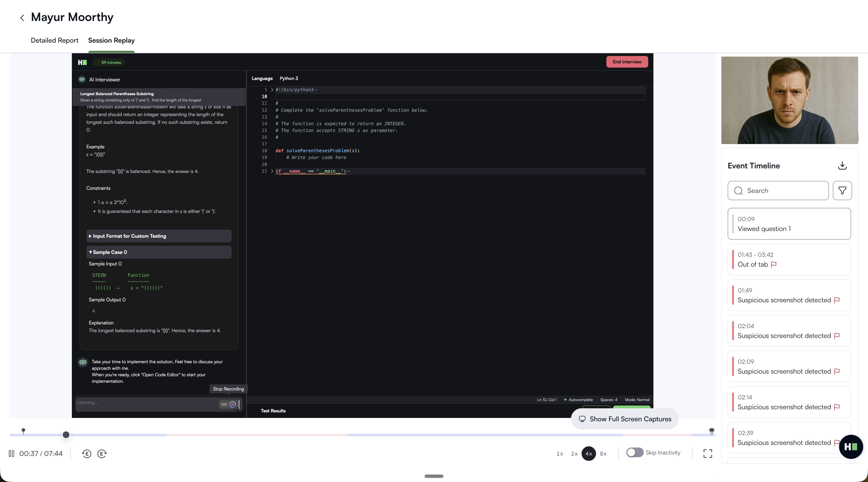Click the AI Interviewer avatar icon in panel header
The width and height of the screenshot is (868, 482).
pos(82,79)
